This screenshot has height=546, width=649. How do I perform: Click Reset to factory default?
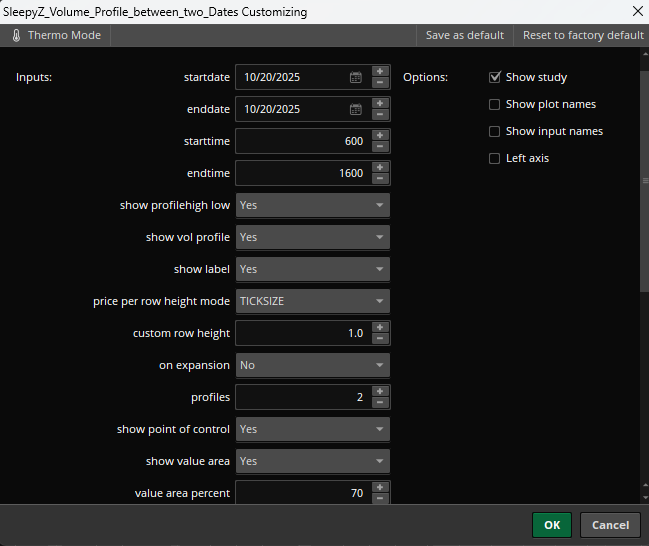pyautogui.click(x=583, y=35)
